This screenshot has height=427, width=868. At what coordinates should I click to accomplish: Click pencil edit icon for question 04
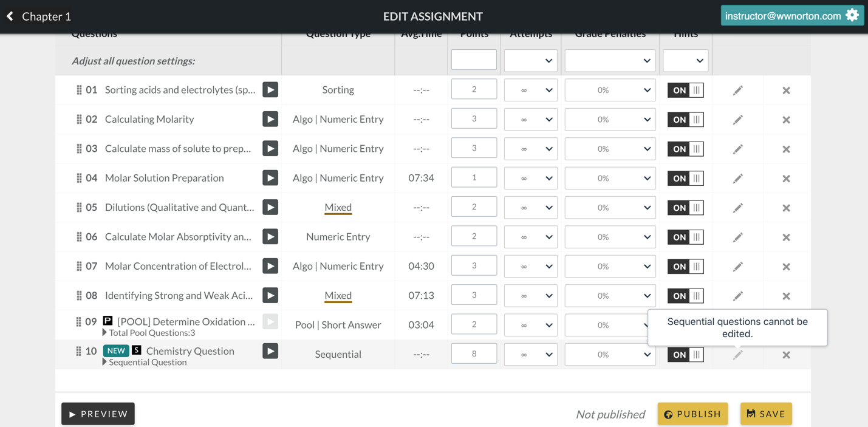pos(737,179)
